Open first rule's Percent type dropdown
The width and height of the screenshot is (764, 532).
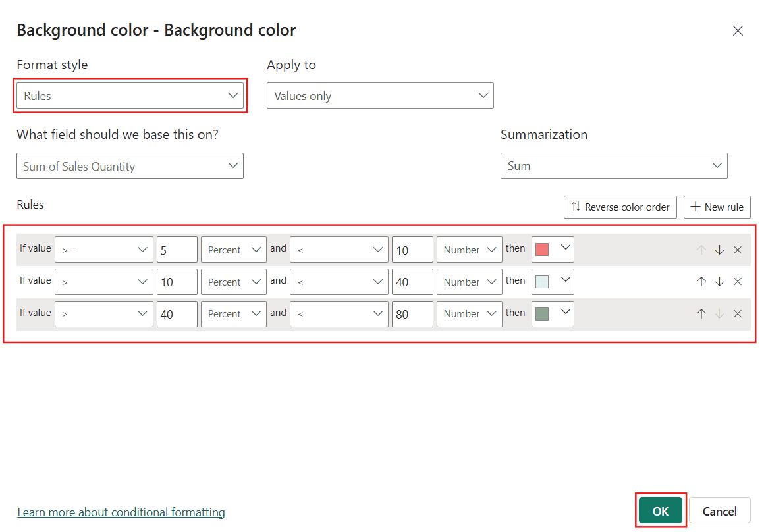tap(233, 250)
